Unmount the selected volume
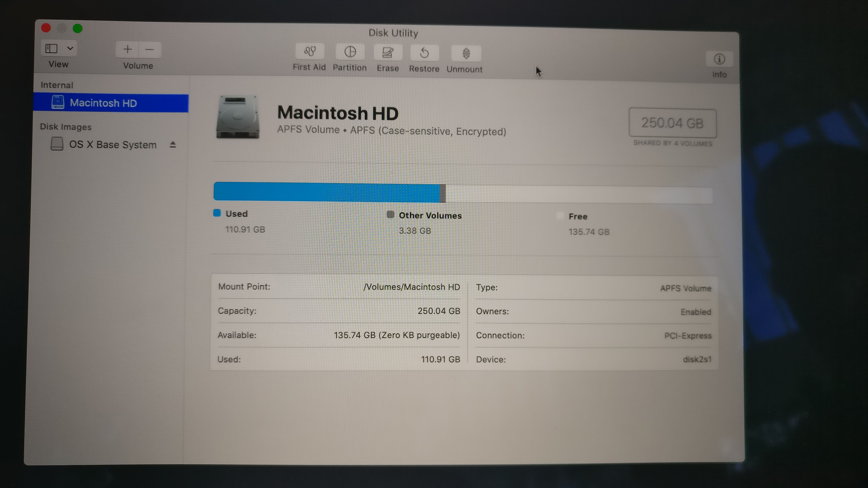 [466, 53]
